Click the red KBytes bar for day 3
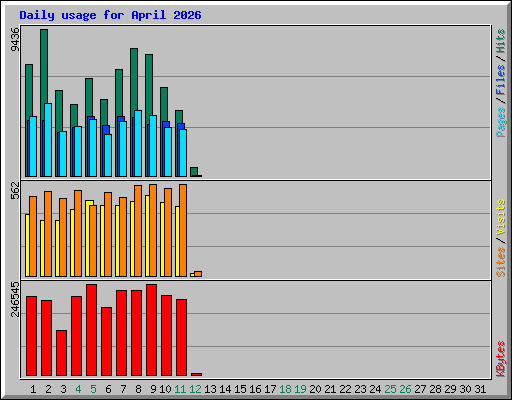Viewport: 512px width, 400px height. point(61,353)
